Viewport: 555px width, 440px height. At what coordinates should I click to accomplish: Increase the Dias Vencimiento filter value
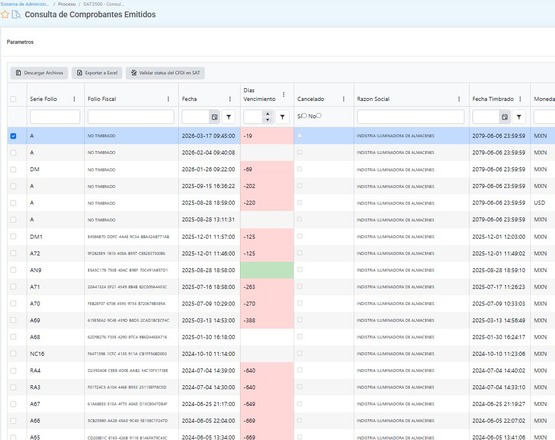pos(268,114)
